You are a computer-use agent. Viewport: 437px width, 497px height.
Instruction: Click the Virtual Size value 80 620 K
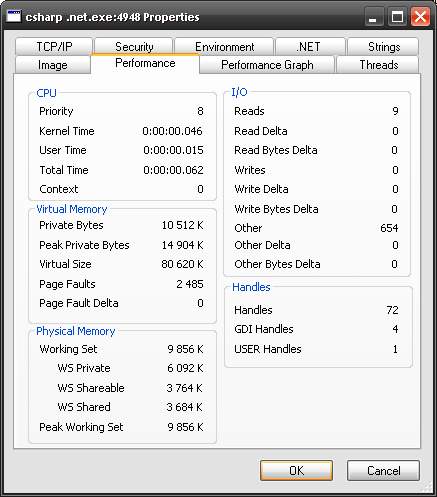182,264
